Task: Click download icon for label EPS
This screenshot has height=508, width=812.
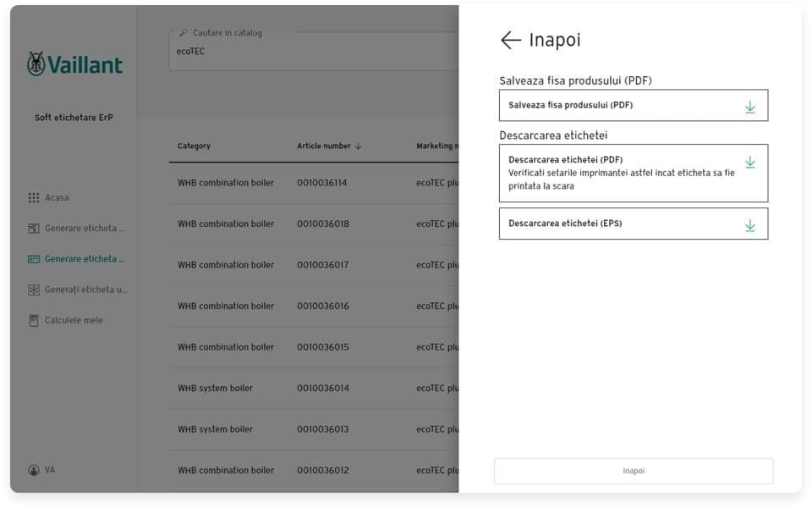Action: coord(749,225)
